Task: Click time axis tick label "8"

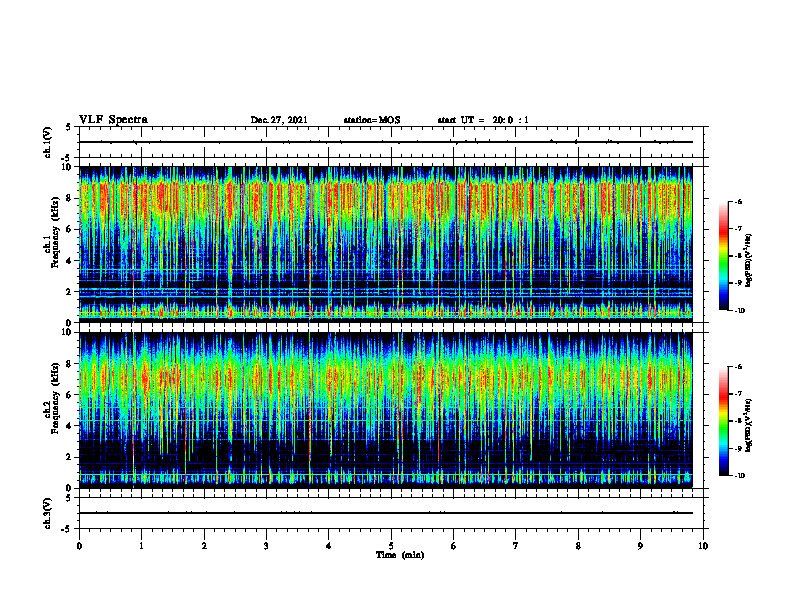Action: tap(578, 546)
